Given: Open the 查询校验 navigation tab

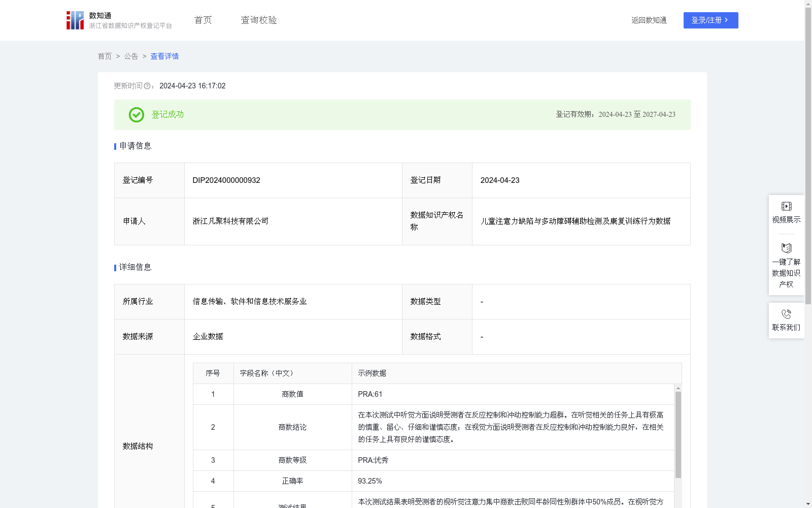Looking at the screenshot, I should tap(259, 20).
